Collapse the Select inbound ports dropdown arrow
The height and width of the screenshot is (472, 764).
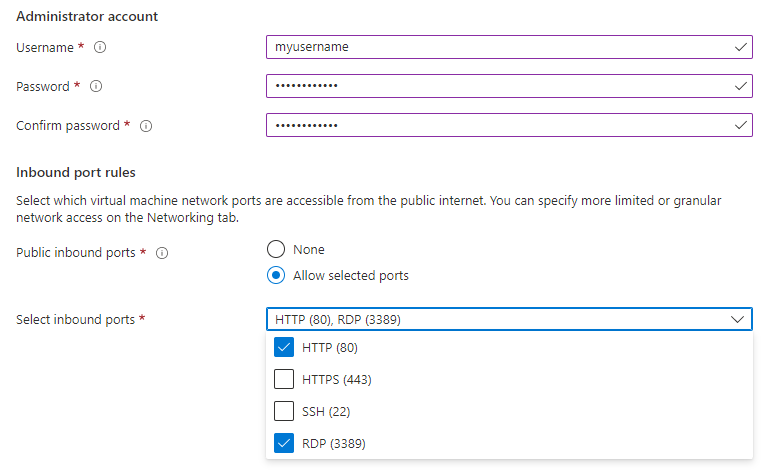click(x=738, y=319)
